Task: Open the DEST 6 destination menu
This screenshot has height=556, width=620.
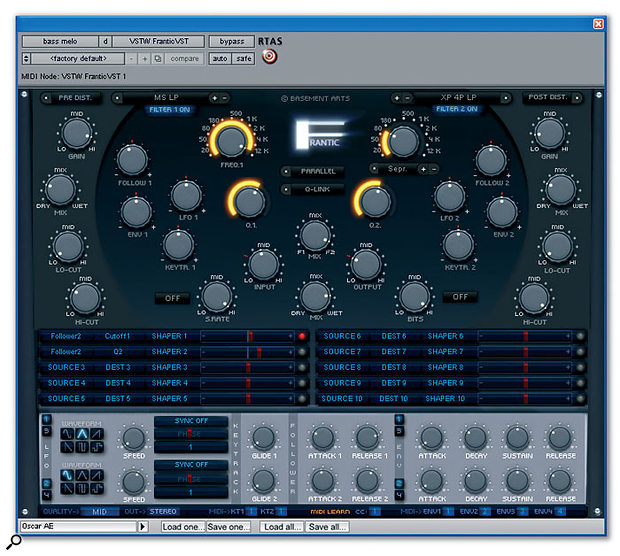Action: point(393,336)
